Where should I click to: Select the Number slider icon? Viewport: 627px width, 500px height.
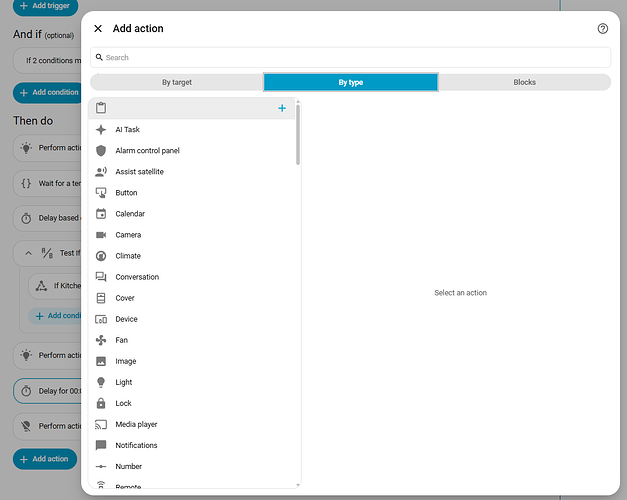pyautogui.click(x=101, y=466)
